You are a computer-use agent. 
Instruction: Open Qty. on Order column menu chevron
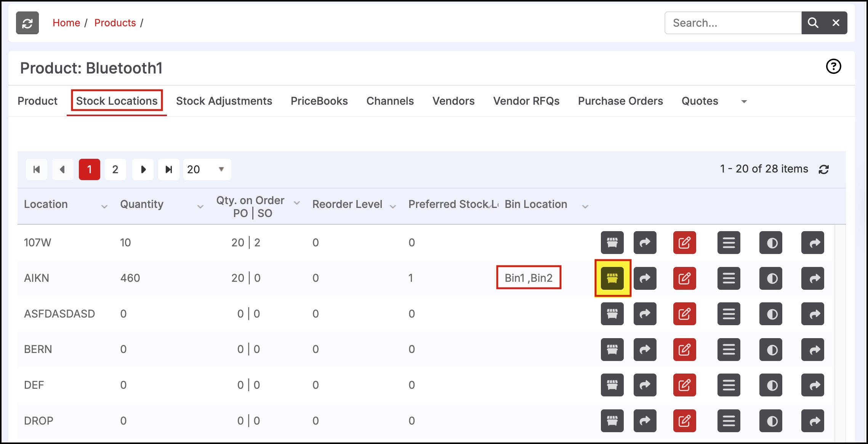pos(297,203)
